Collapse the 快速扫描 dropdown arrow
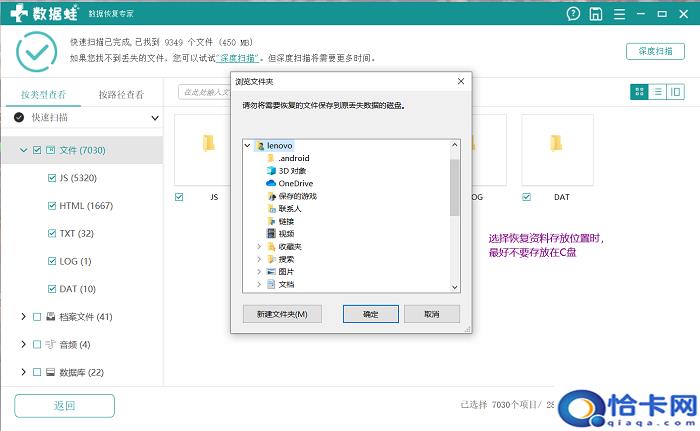 [x=155, y=118]
